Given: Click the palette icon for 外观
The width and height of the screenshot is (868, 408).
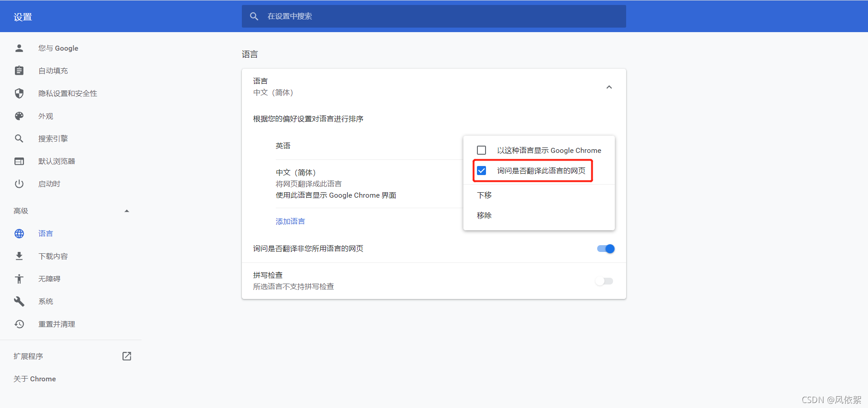Looking at the screenshot, I should 19,116.
